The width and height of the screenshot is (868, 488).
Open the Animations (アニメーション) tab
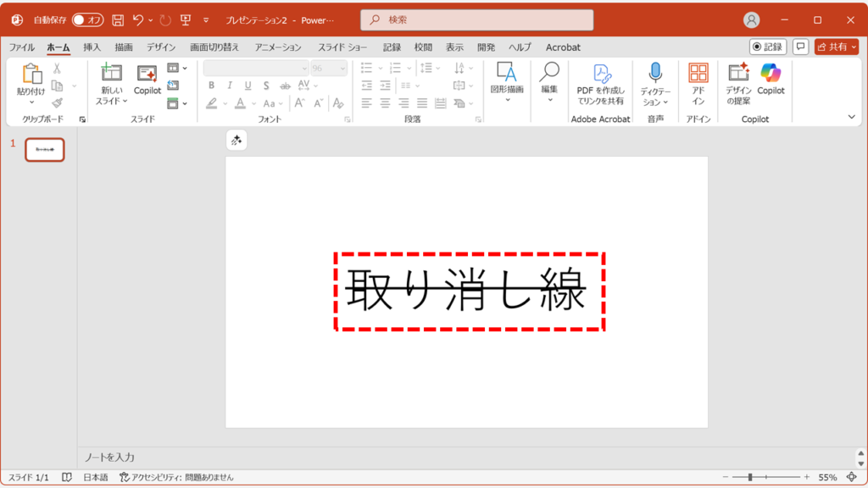pos(278,47)
